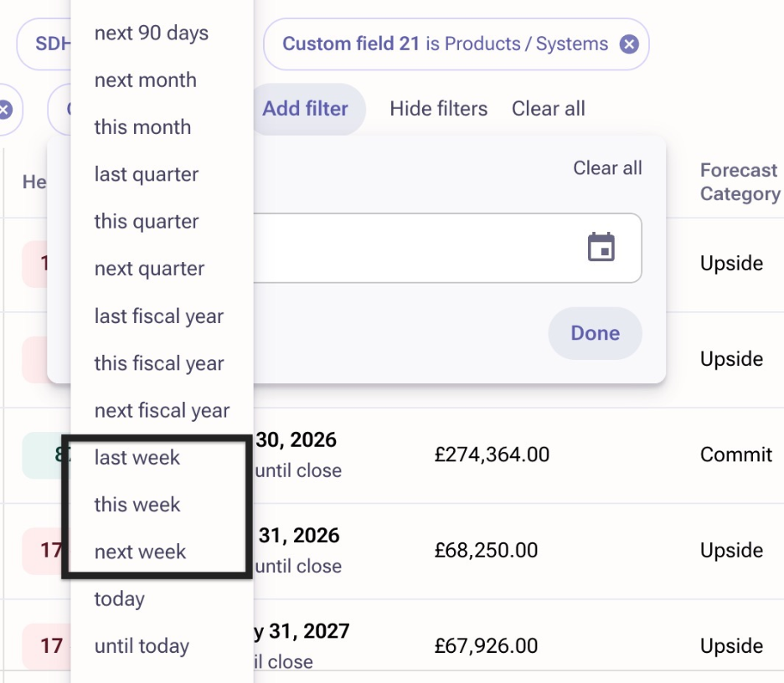
Task: Select 'next 90 days' option
Action: 152,33
